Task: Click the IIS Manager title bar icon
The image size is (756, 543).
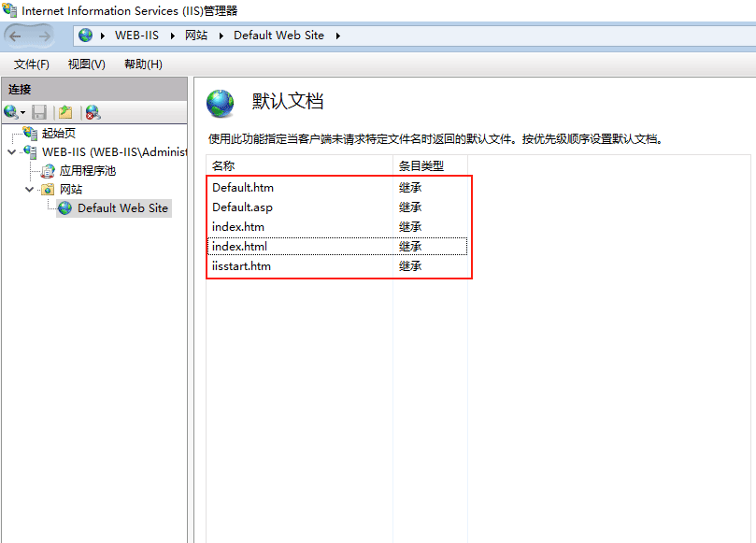Action: coord(9,9)
